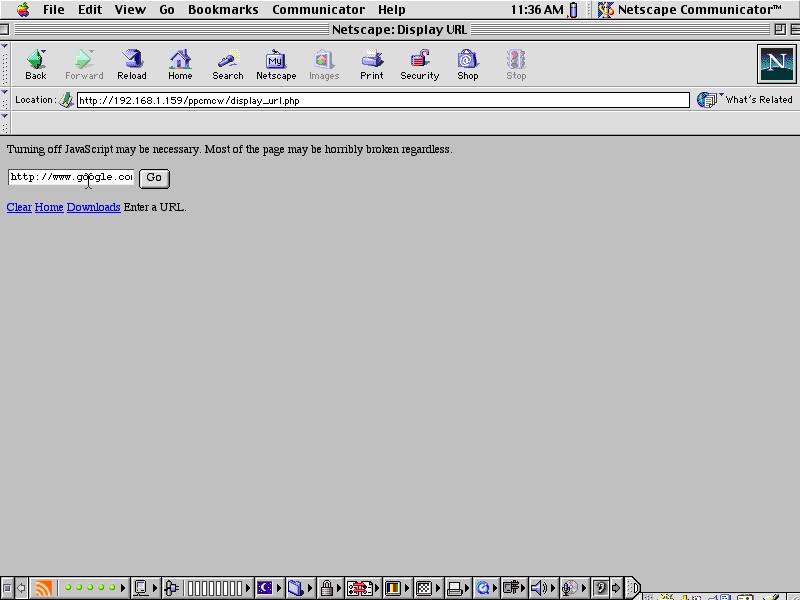This screenshot has height=600, width=800.
Task: Open the View menu
Action: [130, 9]
